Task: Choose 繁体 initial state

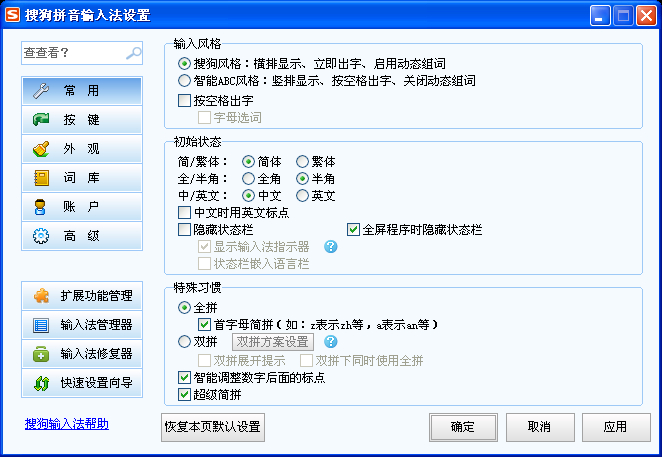Action: point(302,162)
